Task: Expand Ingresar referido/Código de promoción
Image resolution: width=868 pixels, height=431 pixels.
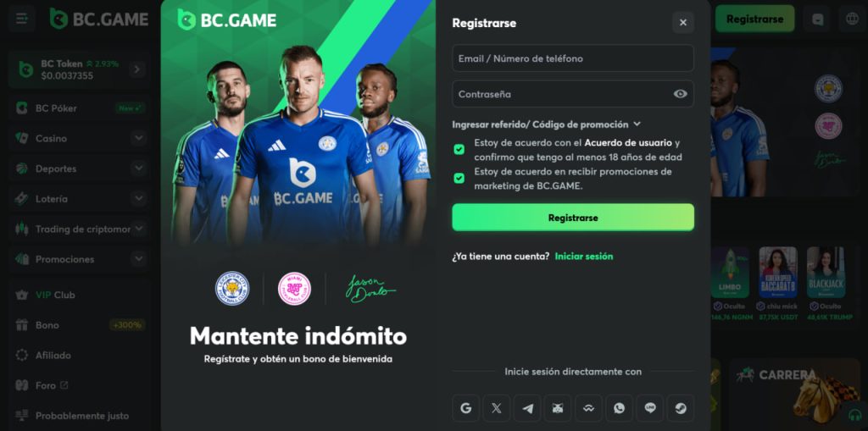Action: pos(546,124)
